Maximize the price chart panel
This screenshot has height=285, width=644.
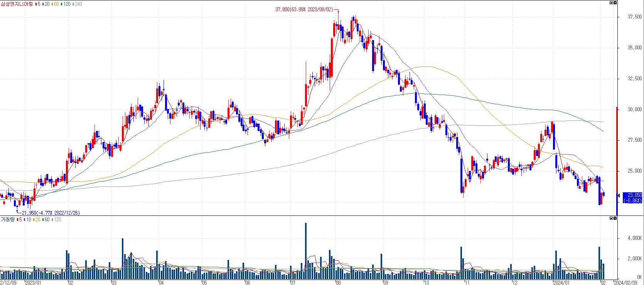(x=611, y=3)
